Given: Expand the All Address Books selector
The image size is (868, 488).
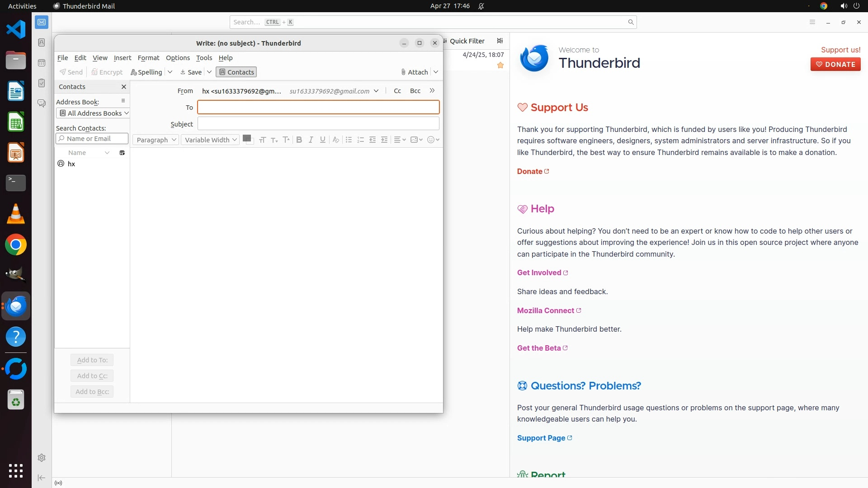Looking at the screenshot, I should [93, 113].
